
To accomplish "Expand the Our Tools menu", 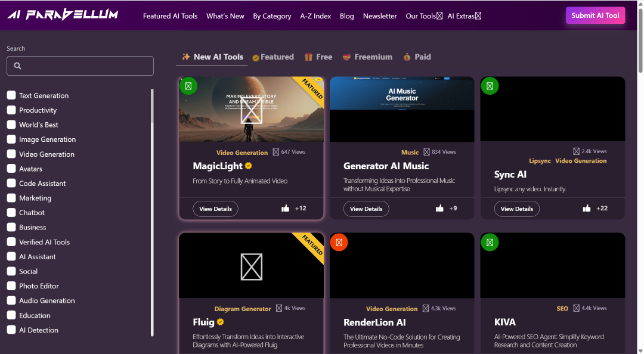I will coord(424,16).
